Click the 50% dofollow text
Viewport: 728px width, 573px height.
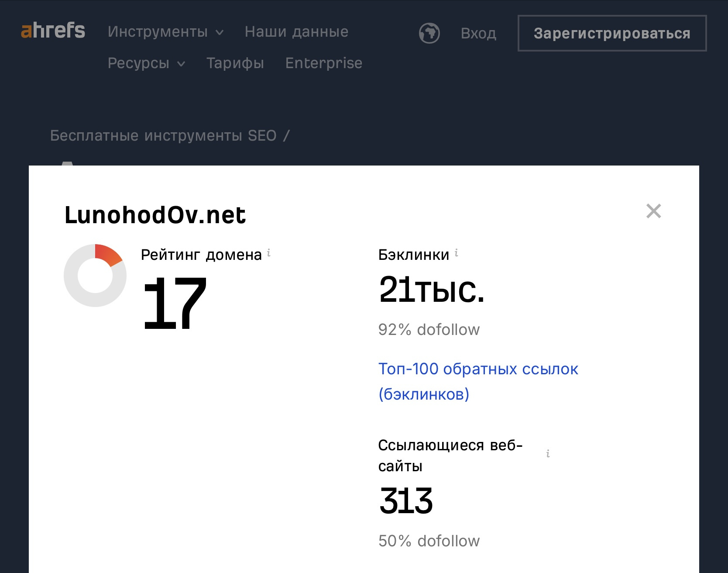click(x=429, y=541)
